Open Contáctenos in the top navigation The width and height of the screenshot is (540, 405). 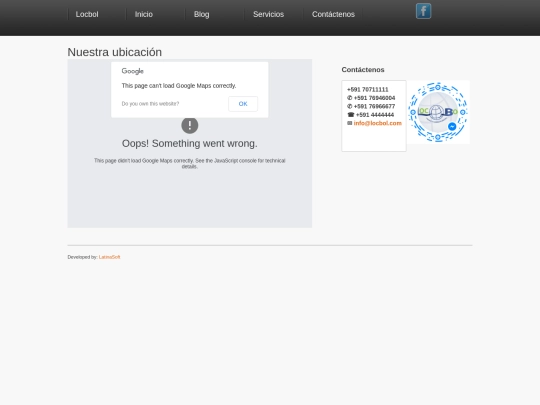pyautogui.click(x=333, y=14)
